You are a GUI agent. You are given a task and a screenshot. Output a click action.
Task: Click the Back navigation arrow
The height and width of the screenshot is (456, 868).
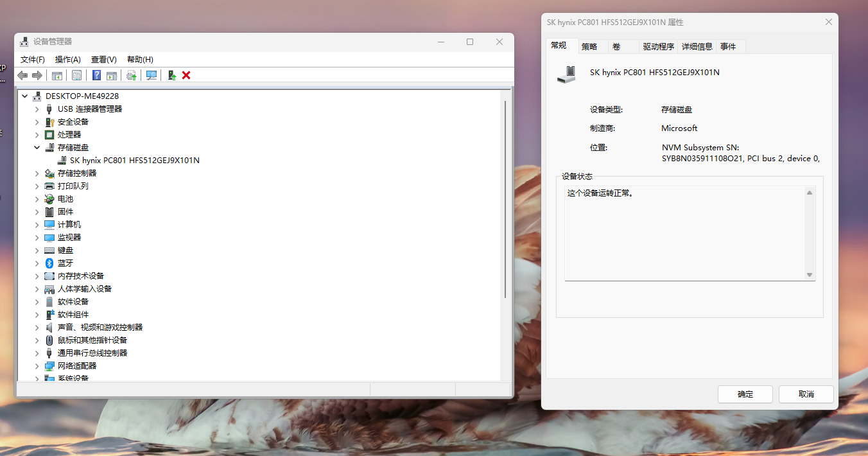pyautogui.click(x=22, y=75)
